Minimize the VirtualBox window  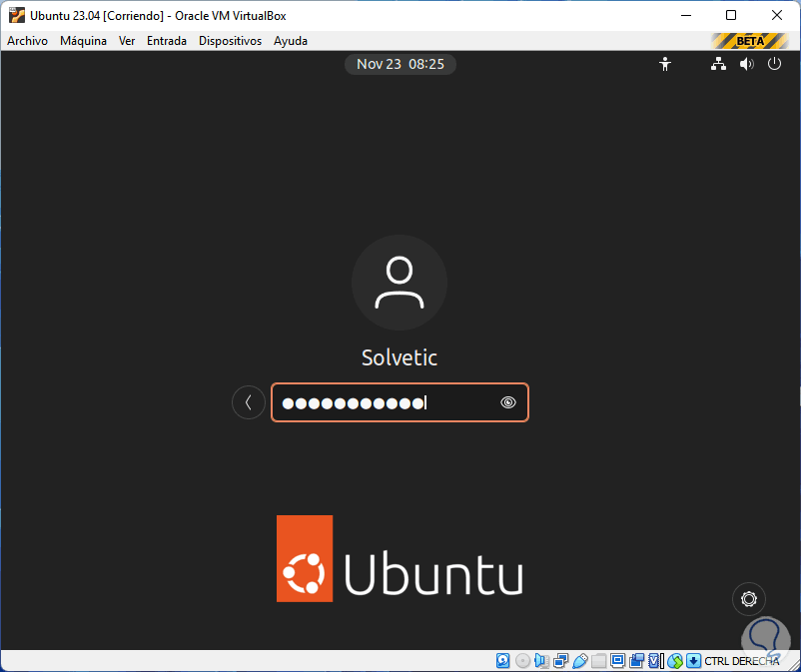pyautogui.click(x=686, y=16)
